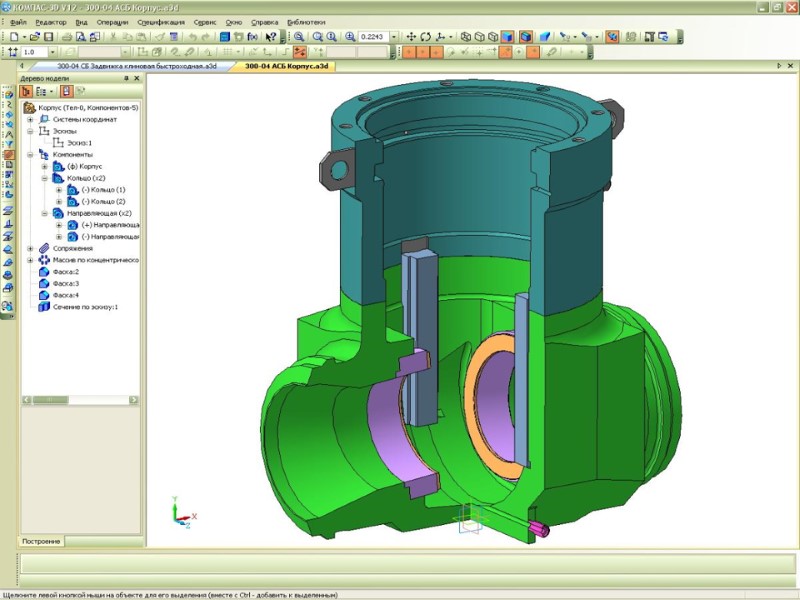Image resolution: width=800 pixels, height=600 pixels.
Task: Select the Фаска:4 feature in the tree
Action: pyautogui.click(x=66, y=295)
